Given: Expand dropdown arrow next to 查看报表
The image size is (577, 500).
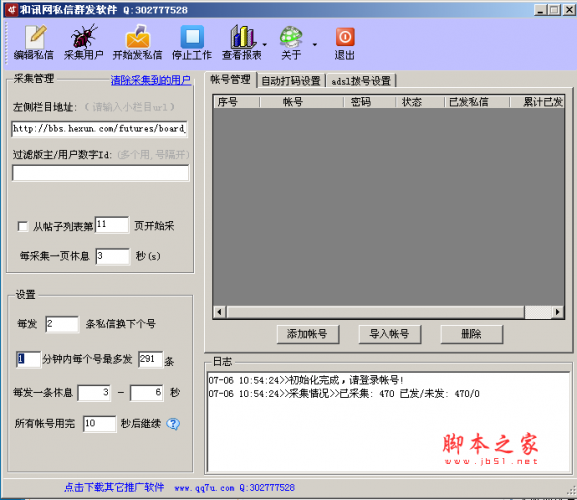Looking at the screenshot, I should (265, 45).
